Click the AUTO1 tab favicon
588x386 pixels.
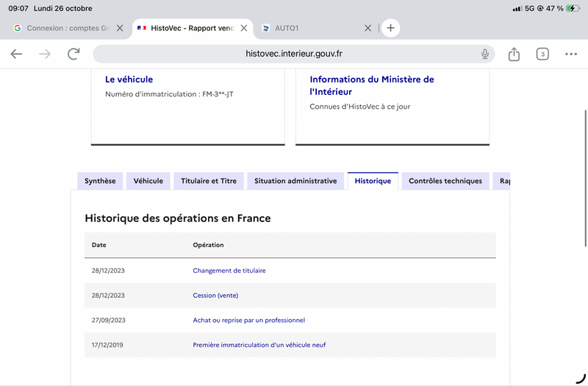click(x=265, y=28)
